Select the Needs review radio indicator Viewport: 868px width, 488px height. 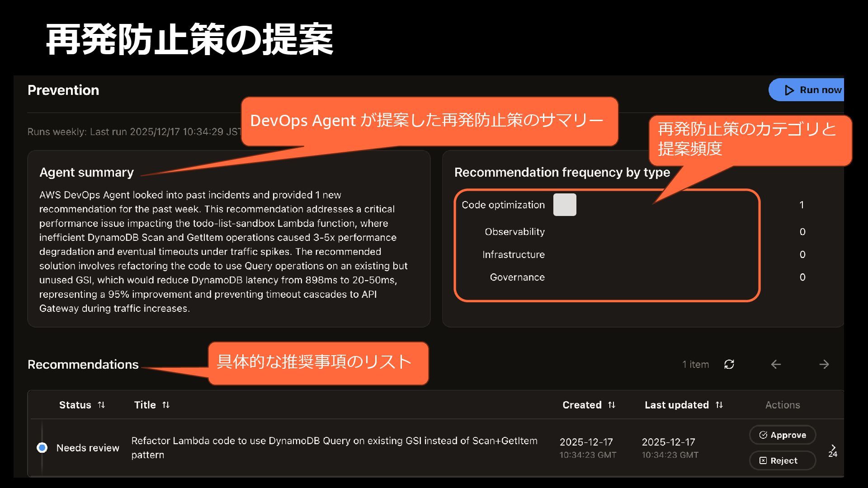(x=42, y=448)
